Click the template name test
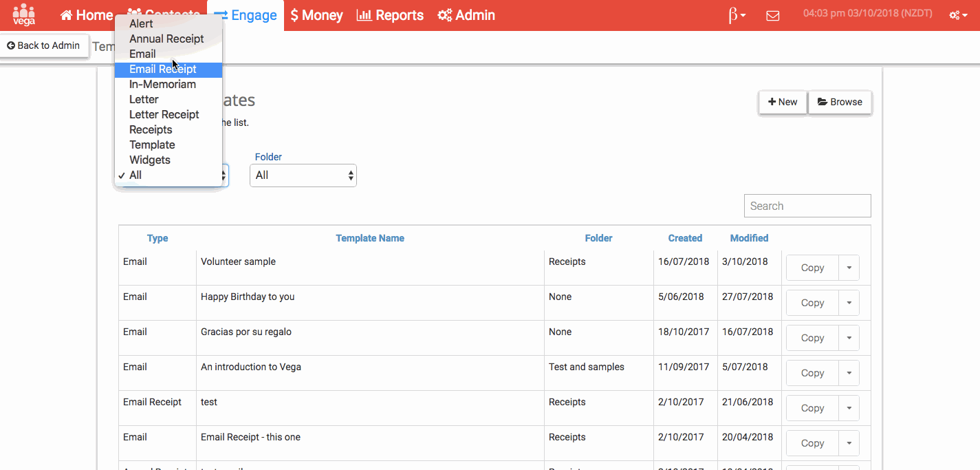Image resolution: width=980 pixels, height=470 pixels. coord(209,402)
